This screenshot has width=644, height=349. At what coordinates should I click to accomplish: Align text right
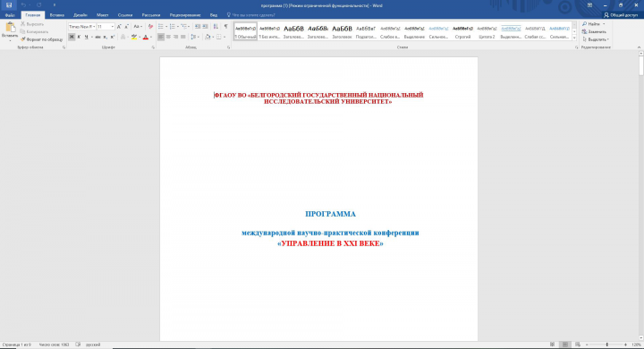[175, 37]
